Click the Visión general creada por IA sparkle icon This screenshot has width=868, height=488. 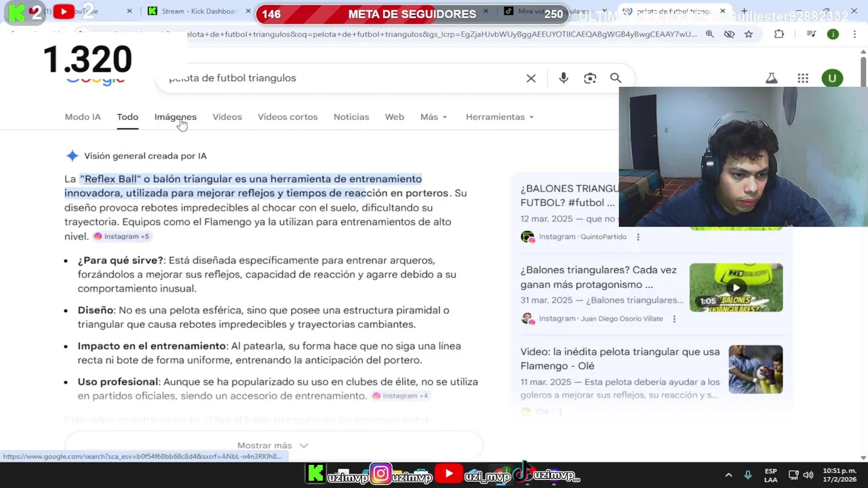(73, 156)
